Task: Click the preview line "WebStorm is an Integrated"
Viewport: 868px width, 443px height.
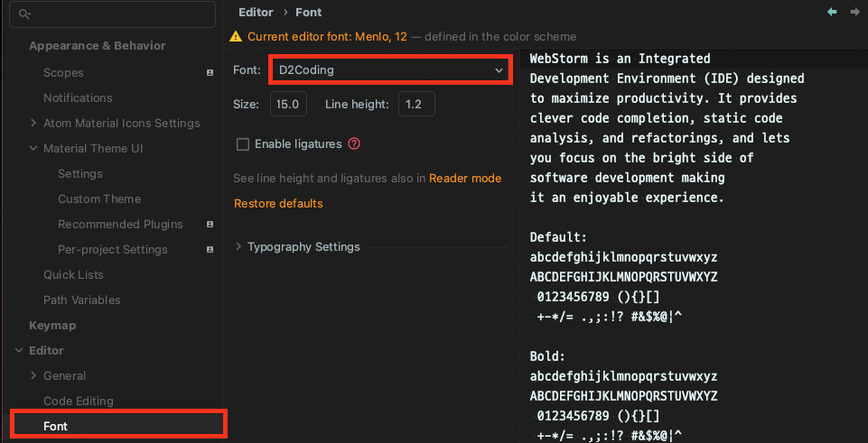Action: pyautogui.click(x=620, y=59)
